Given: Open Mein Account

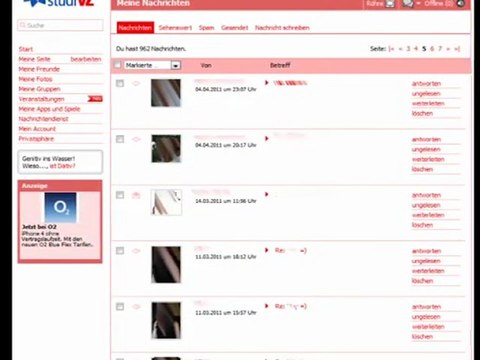Looking at the screenshot, I should (x=37, y=129).
